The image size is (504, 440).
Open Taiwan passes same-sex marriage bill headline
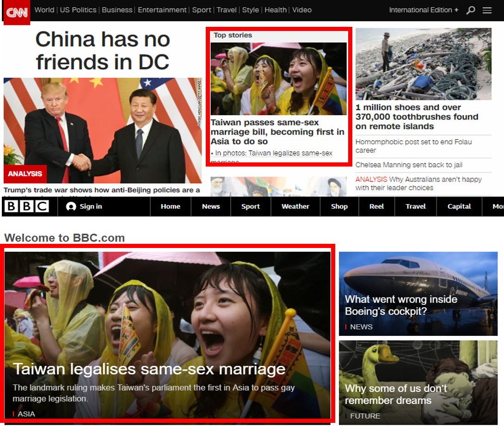coord(277,132)
